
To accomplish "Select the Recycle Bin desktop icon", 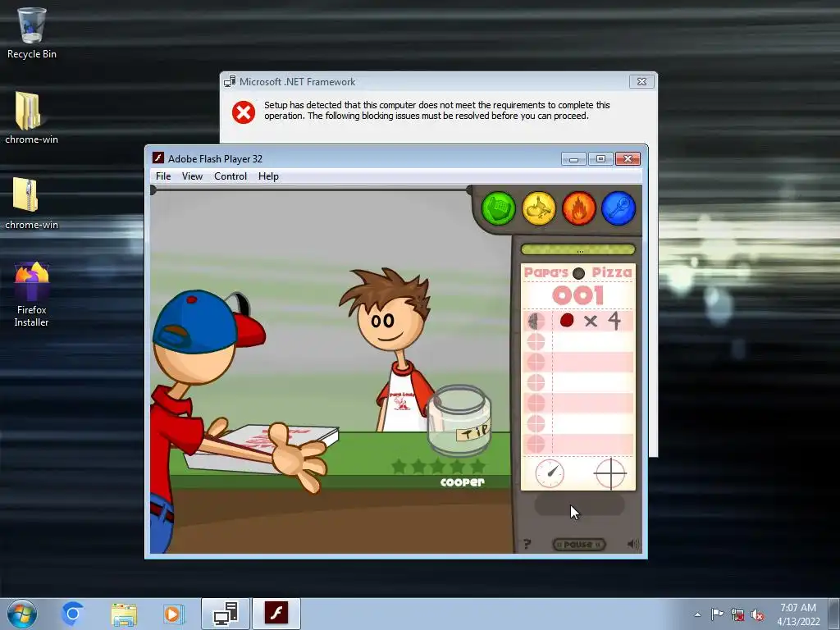I will 32,33.
